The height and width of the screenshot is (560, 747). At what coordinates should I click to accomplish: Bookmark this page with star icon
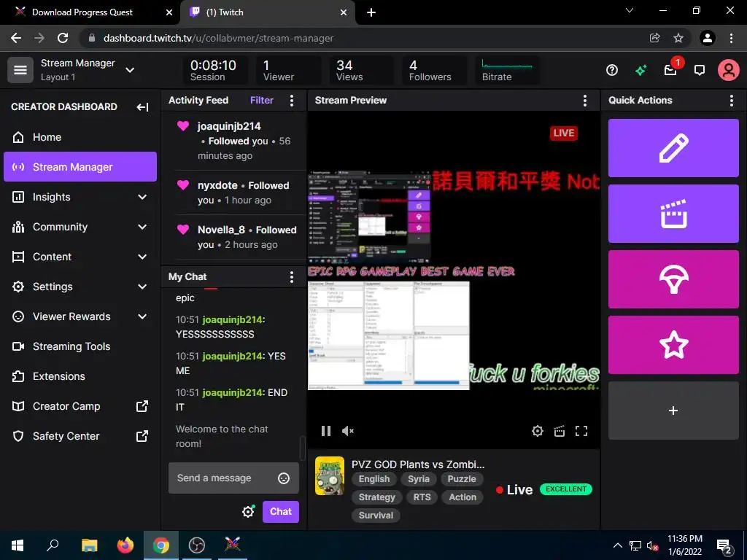(678, 38)
